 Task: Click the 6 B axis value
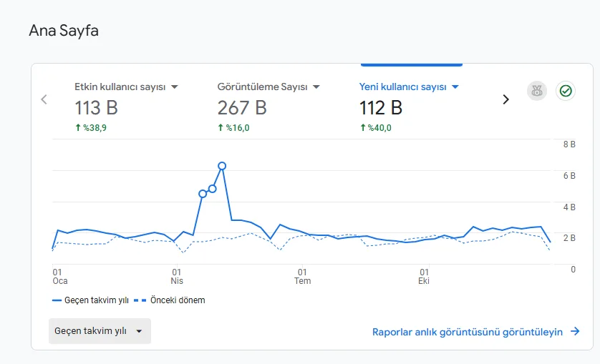coord(569,176)
